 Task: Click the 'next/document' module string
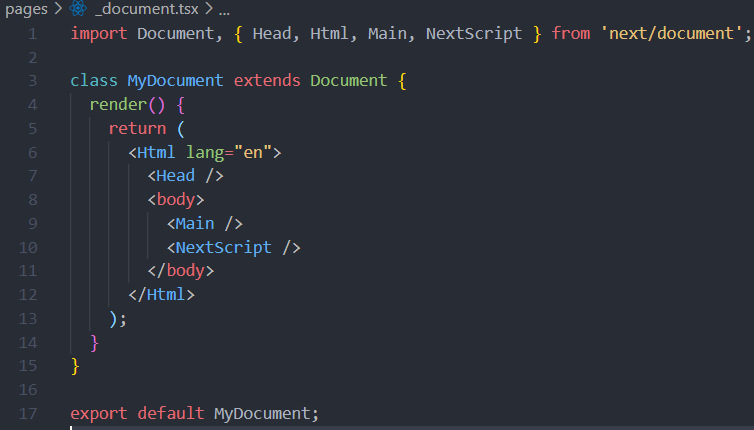coord(671,34)
